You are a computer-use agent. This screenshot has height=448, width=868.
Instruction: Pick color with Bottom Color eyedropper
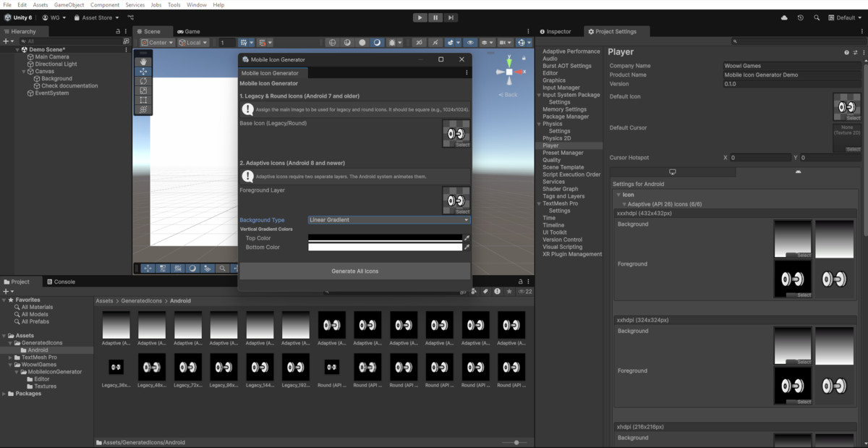(x=467, y=248)
